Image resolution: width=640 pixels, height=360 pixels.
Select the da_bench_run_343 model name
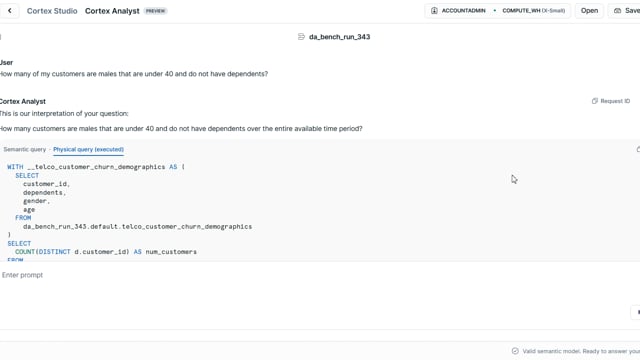339,37
